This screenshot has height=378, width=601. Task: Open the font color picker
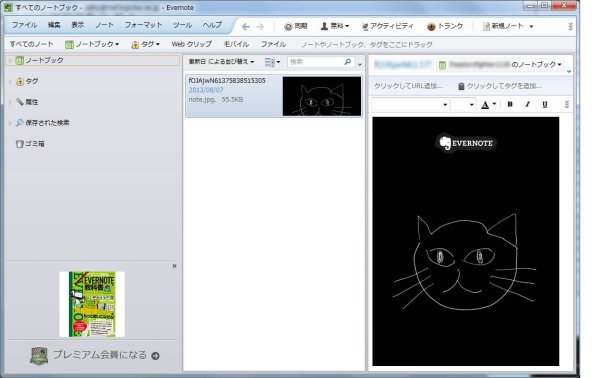click(488, 104)
